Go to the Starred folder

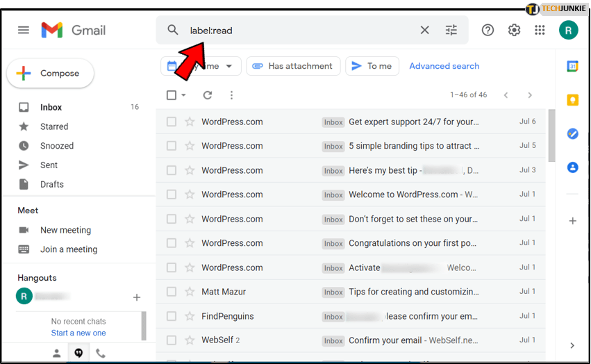coord(54,126)
